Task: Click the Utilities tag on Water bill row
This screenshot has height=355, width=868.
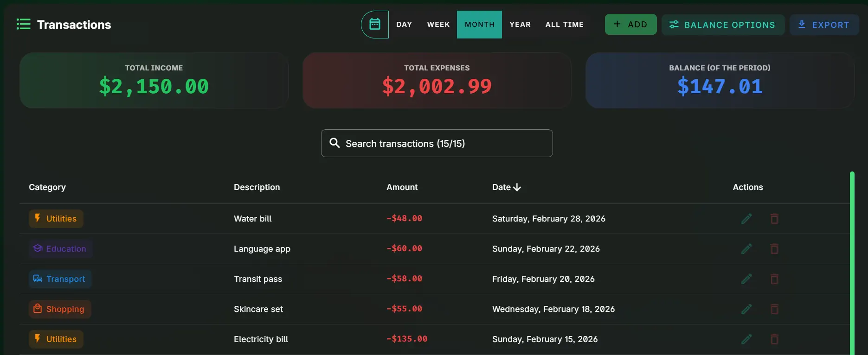Action: point(56,219)
